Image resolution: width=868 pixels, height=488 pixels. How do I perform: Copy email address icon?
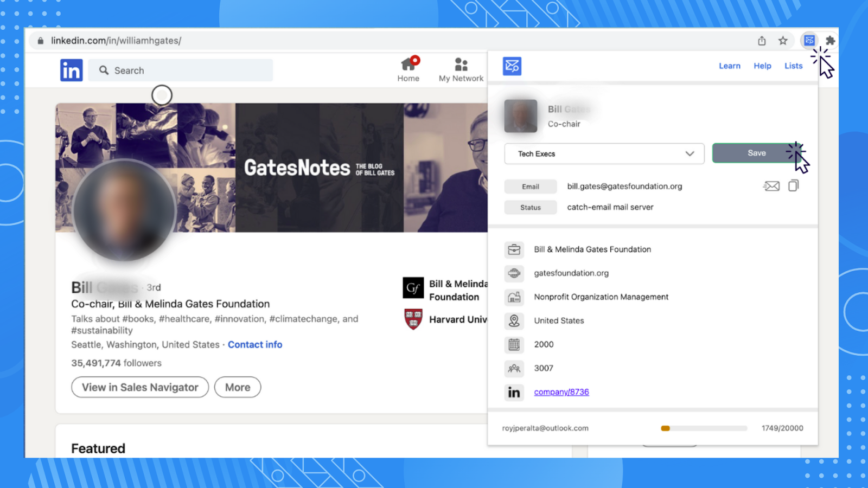click(793, 185)
